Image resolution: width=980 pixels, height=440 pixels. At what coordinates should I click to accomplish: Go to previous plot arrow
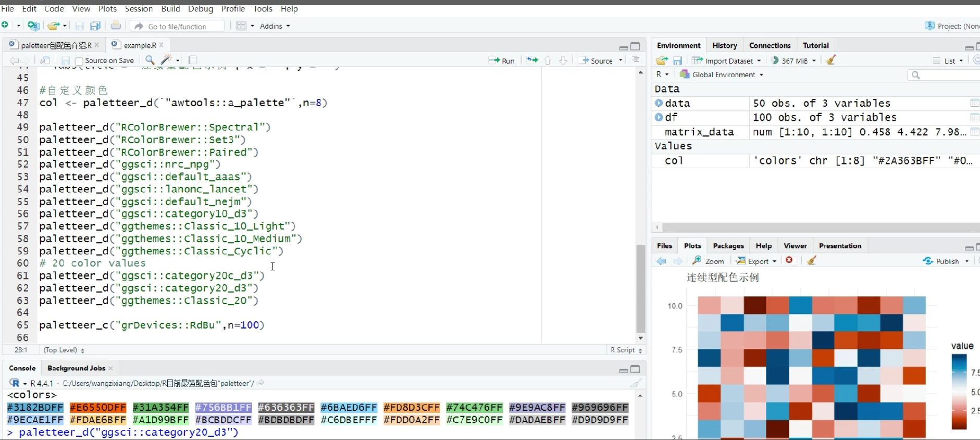(x=661, y=261)
